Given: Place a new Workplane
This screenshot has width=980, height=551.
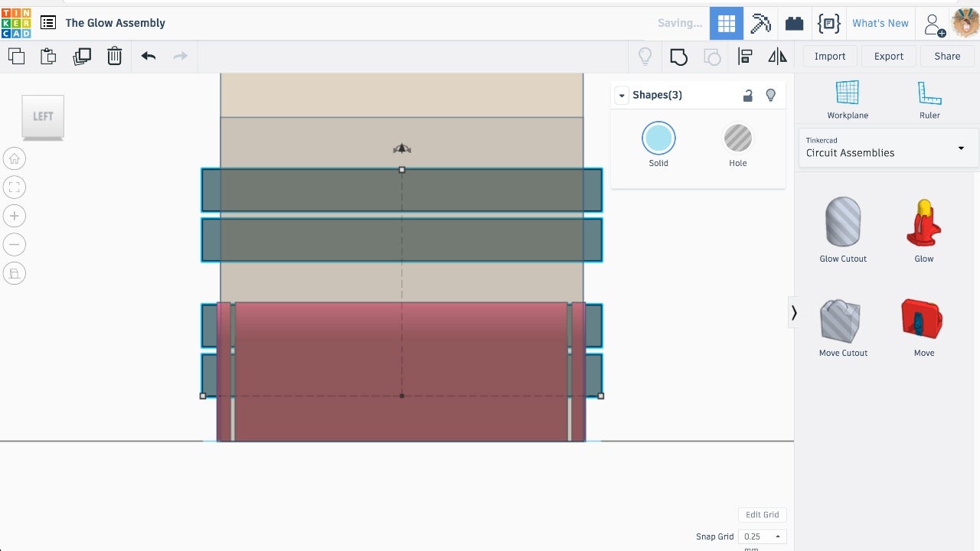Looking at the screenshot, I should click(x=848, y=99).
